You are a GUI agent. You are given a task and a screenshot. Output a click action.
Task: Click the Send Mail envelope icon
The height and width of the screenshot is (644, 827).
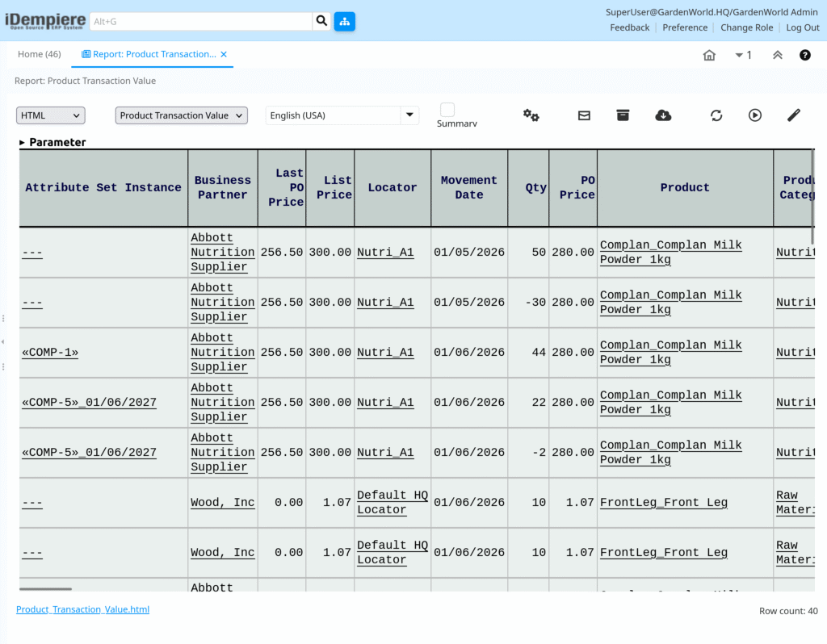[x=584, y=115]
